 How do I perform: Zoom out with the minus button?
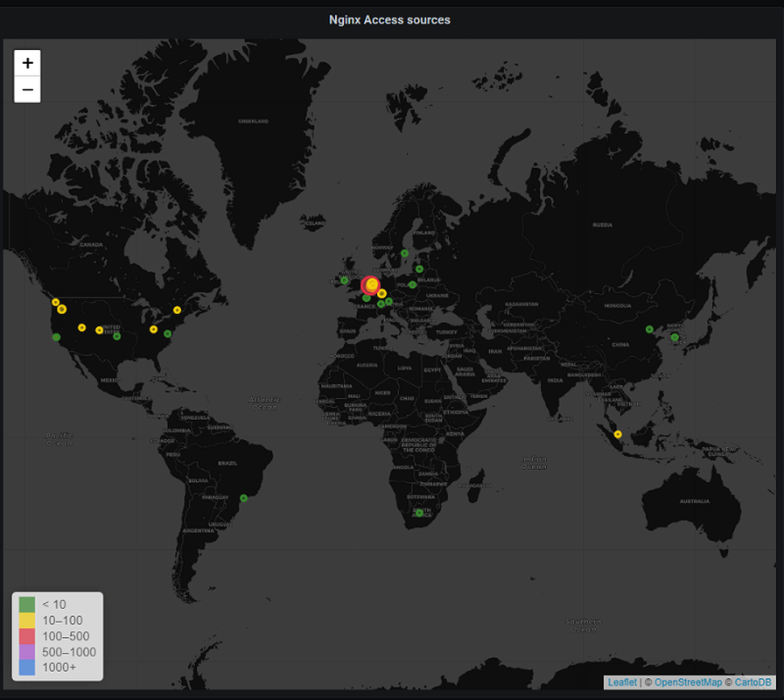click(x=27, y=90)
